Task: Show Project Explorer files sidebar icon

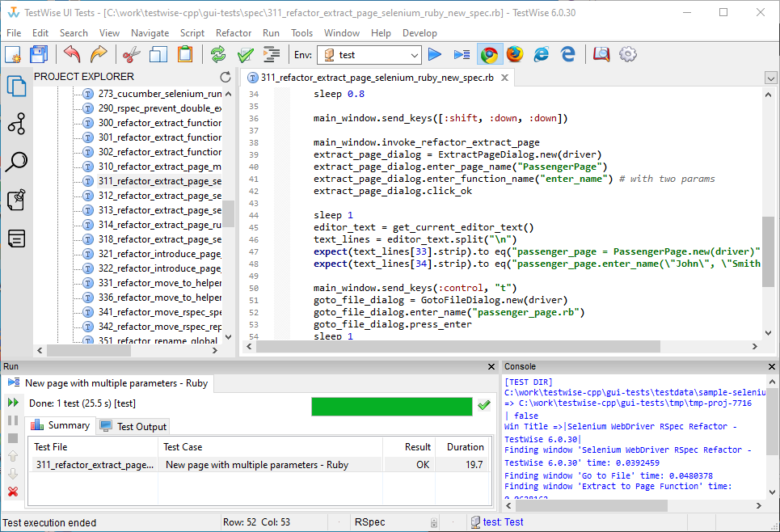Action: [x=16, y=86]
